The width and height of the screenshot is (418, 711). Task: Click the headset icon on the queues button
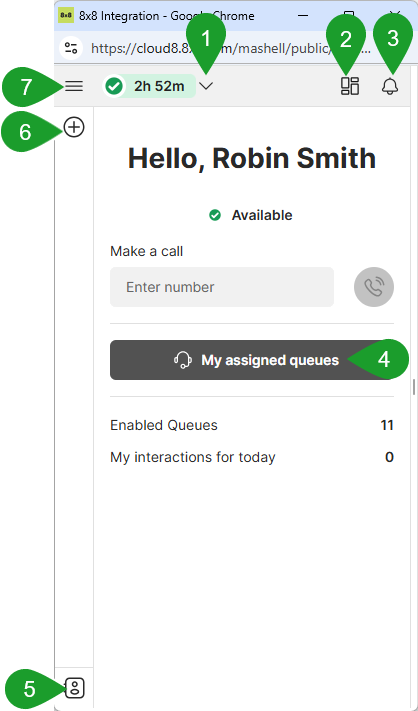(182, 360)
